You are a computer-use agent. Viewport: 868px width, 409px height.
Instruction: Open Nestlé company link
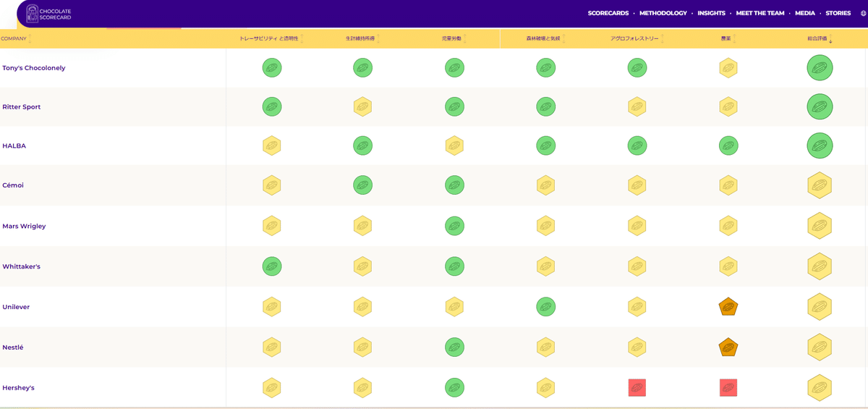pos(13,347)
